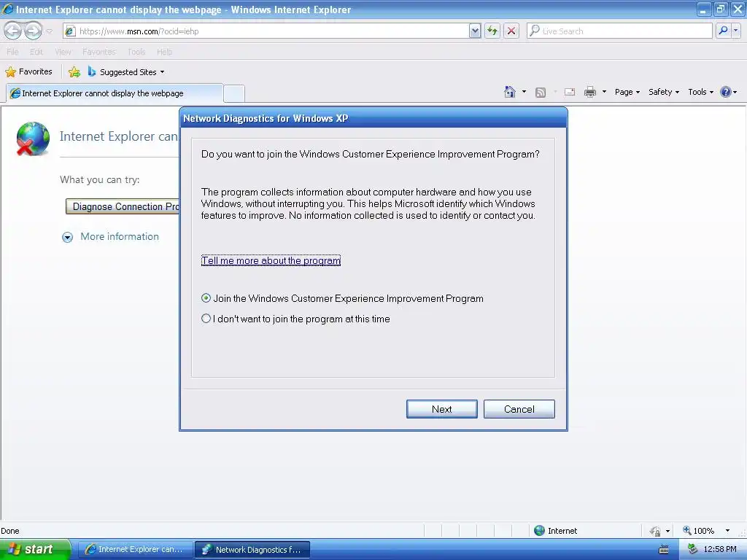Viewport: 747px width, 560px height.
Task: Open the Windows Start menu
Action: tap(35, 549)
